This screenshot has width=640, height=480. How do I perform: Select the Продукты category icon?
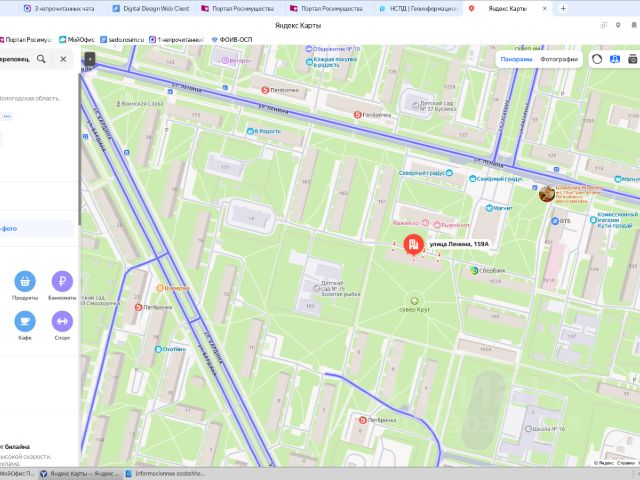click(x=25, y=281)
